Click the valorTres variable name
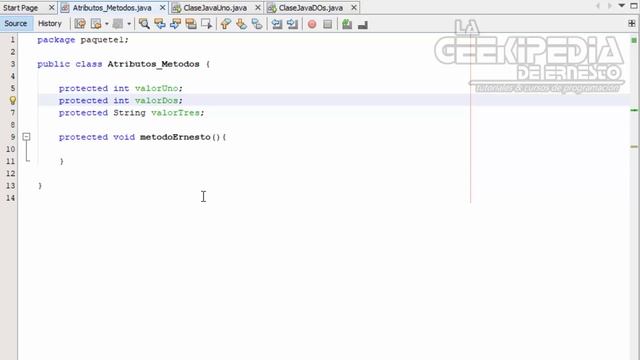The height and width of the screenshot is (360, 640). 175,113
